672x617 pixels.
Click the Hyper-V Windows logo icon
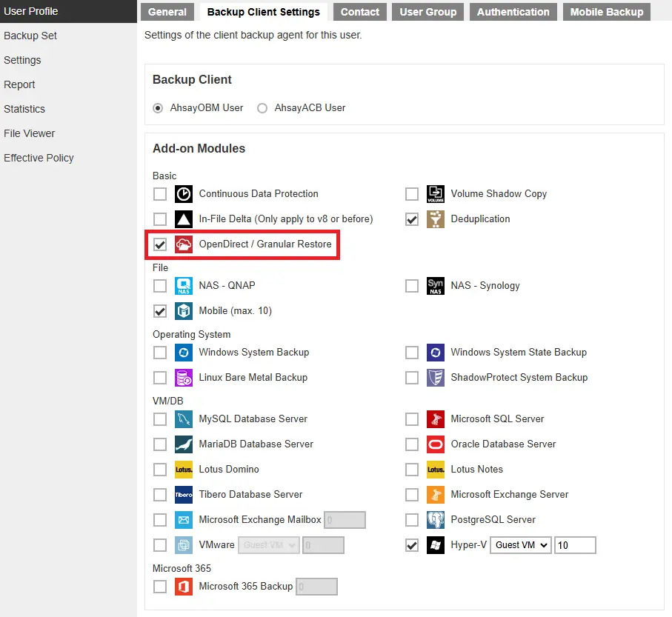(x=436, y=545)
